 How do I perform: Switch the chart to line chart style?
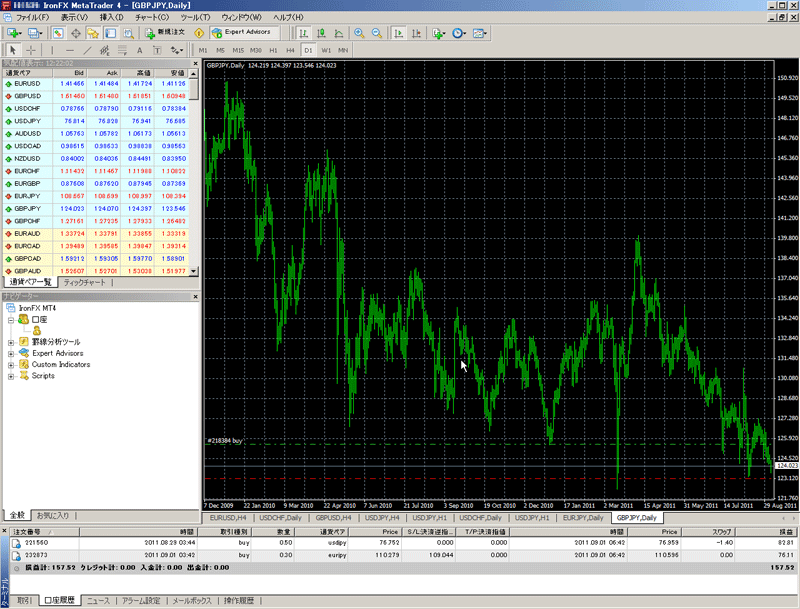[339, 33]
